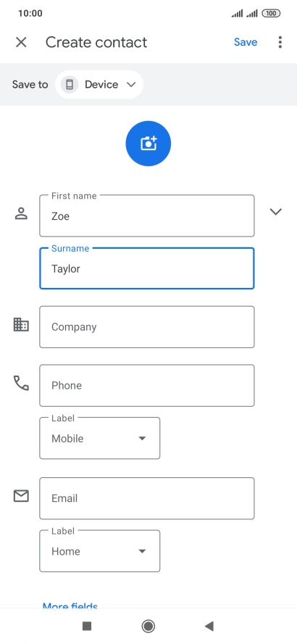This screenshot has width=297, height=644.
Task: Tap the add photo camera icon
Action: [x=148, y=144]
